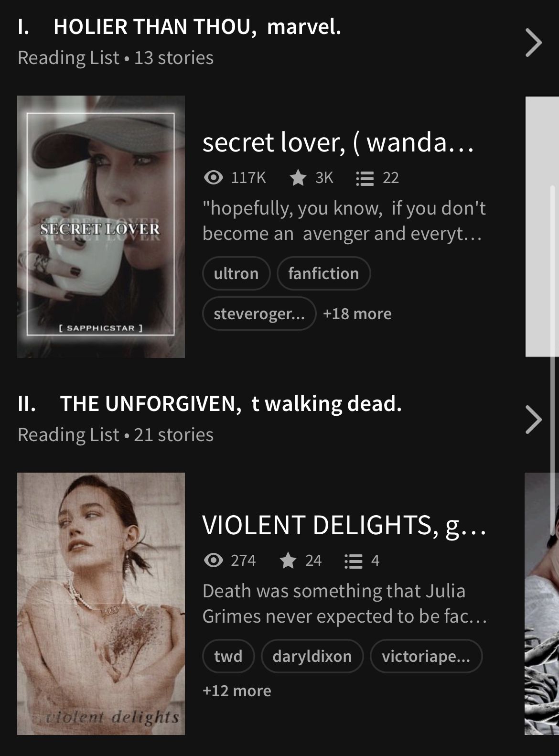The height and width of the screenshot is (756, 559).
Task: Click the star votes icon showing 24
Action: coord(288,560)
